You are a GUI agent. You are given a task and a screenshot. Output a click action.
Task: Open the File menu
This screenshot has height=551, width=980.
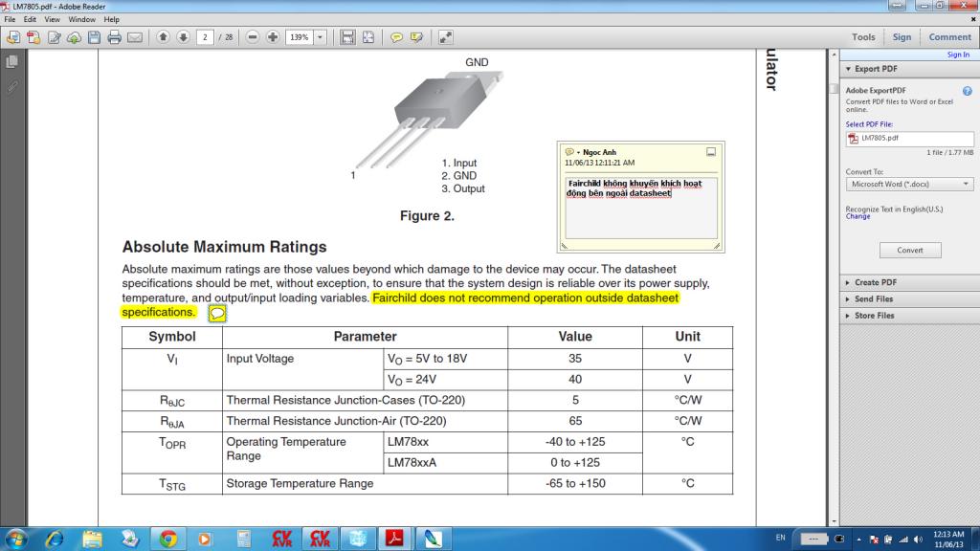pyautogui.click(x=10, y=19)
